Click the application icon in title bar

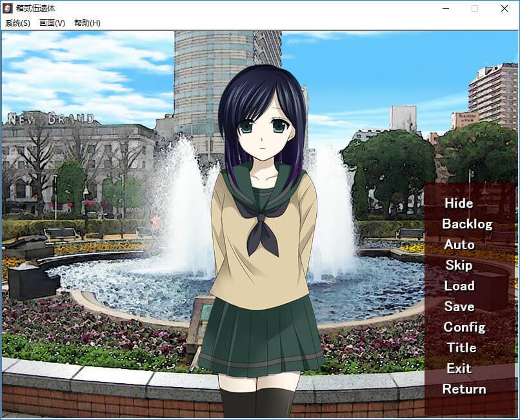(x=8, y=8)
